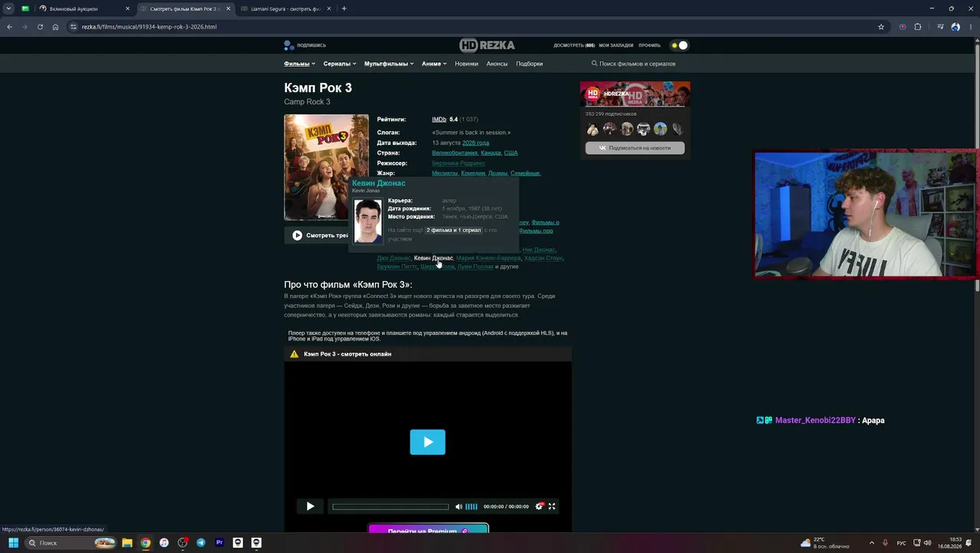Open the Анонсы menu item
Screen dimensions: 980x553
[497, 64]
